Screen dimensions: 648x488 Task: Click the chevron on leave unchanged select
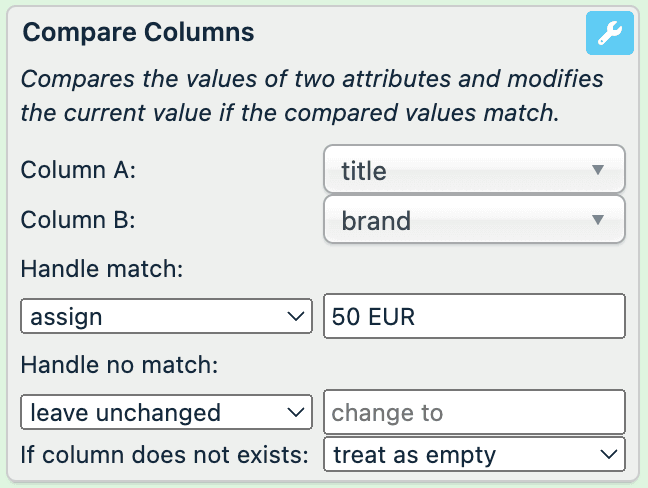[x=295, y=412]
